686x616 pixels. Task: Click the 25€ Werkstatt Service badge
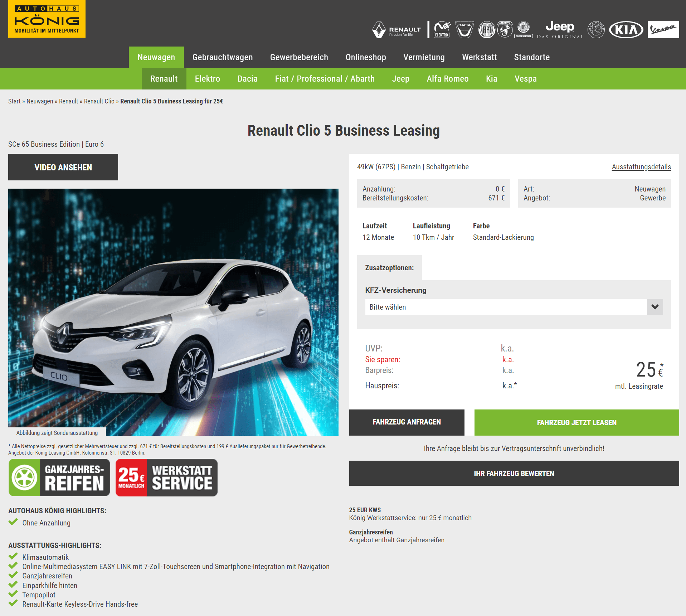pyautogui.click(x=166, y=477)
